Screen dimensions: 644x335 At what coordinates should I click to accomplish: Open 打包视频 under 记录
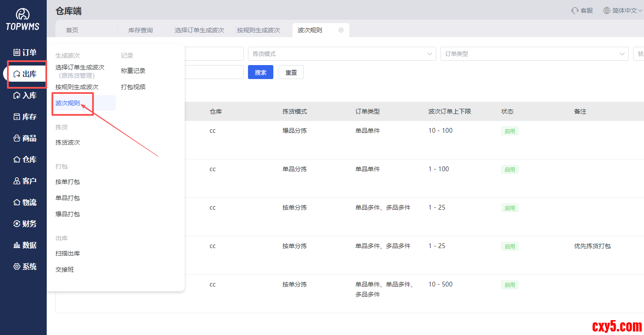tap(133, 87)
